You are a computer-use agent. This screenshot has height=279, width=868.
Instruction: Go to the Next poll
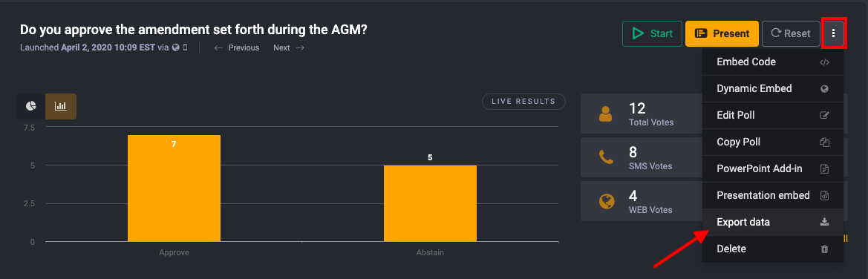tap(288, 47)
